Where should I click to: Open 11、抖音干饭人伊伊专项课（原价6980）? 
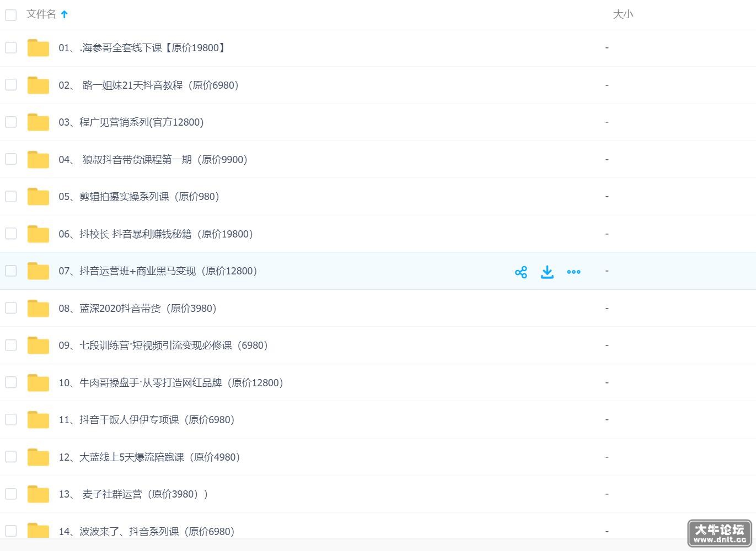coord(147,420)
